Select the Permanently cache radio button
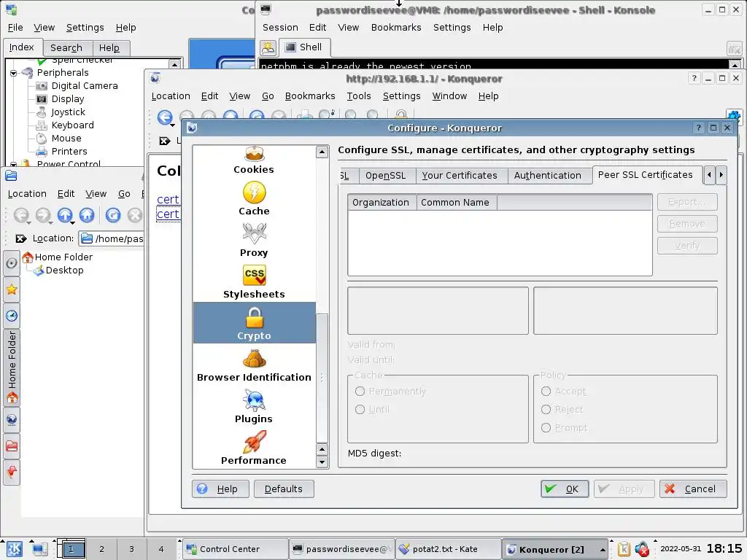Image resolution: width=747 pixels, height=560 pixels. tap(360, 391)
